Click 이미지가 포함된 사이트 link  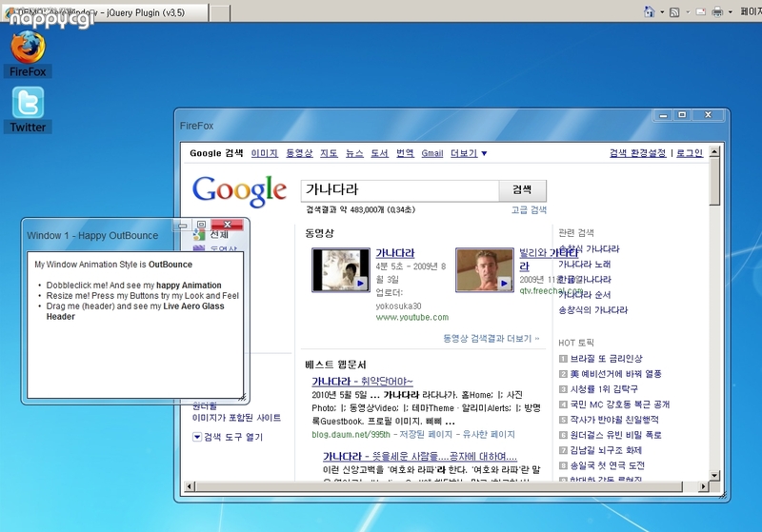click(x=236, y=418)
